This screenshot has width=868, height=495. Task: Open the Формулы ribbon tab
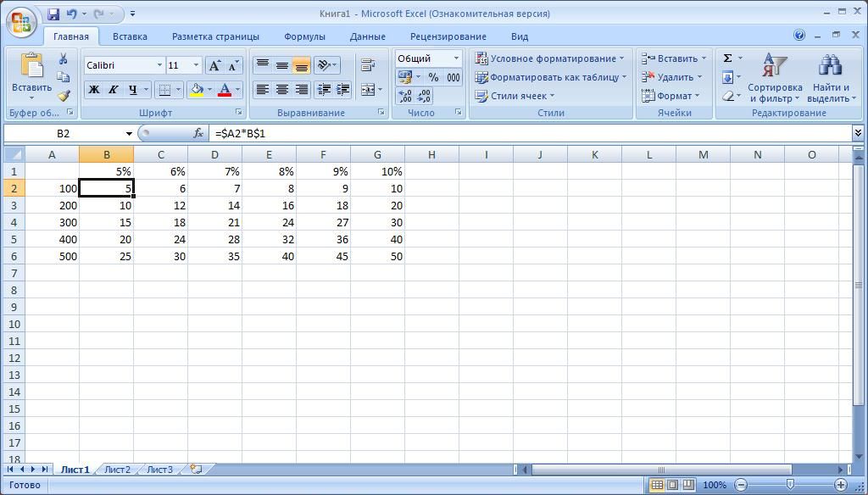click(304, 36)
